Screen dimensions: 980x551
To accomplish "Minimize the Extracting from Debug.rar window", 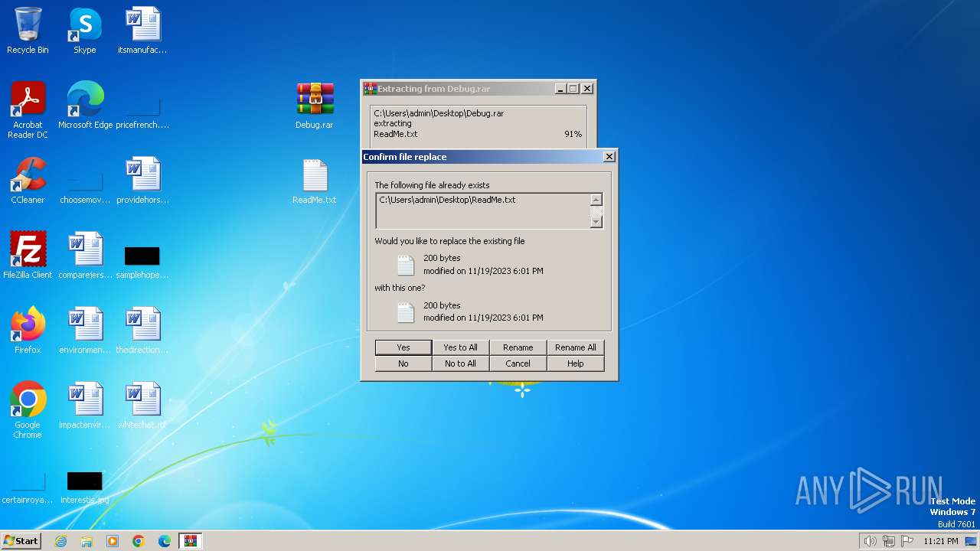I will coord(560,89).
